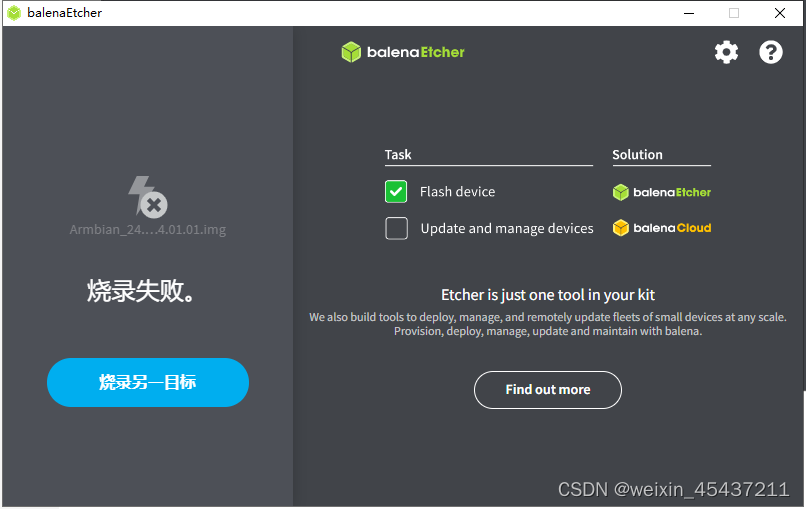Close the balenaEtcher window
This screenshot has width=806, height=509.
click(x=779, y=13)
